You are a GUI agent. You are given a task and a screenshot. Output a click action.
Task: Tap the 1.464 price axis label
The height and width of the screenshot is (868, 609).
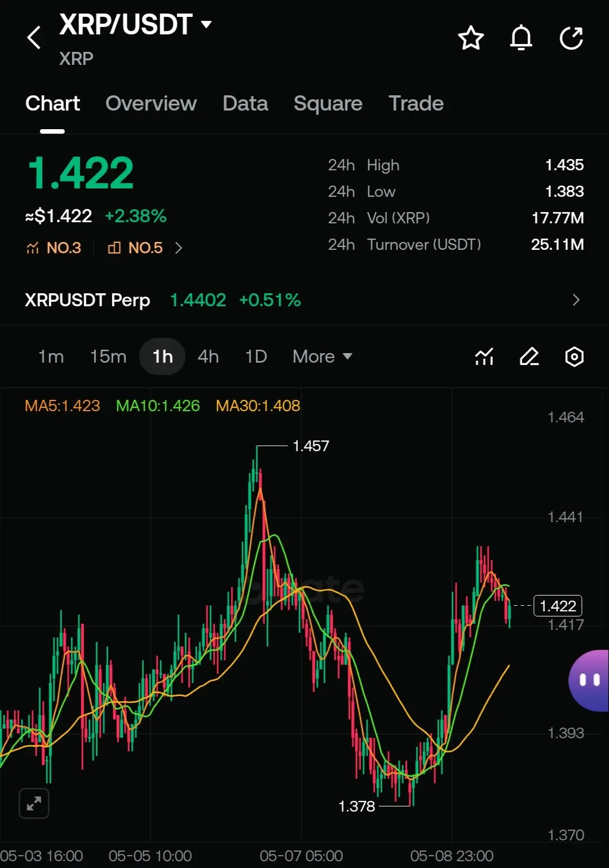point(566,417)
